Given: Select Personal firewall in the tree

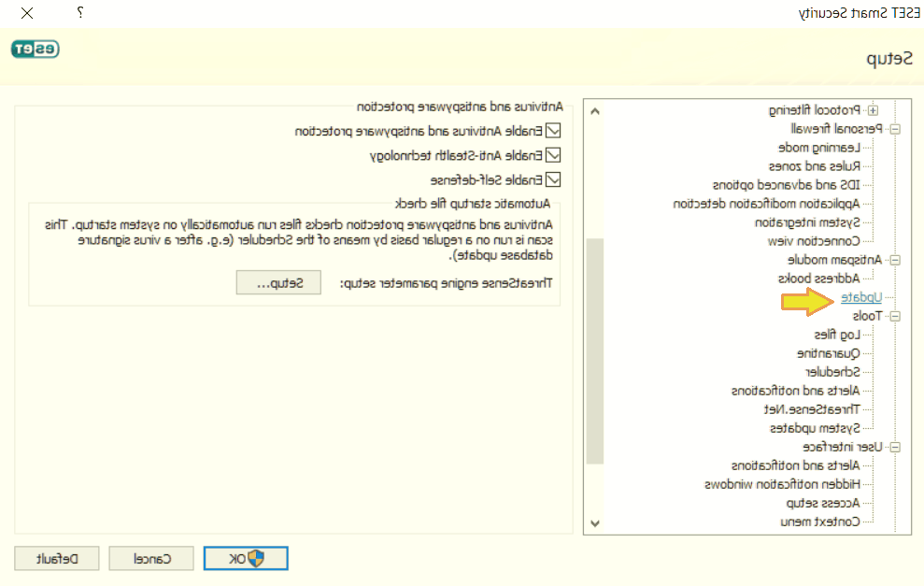Looking at the screenshot, I should click(x=836, y=129).
